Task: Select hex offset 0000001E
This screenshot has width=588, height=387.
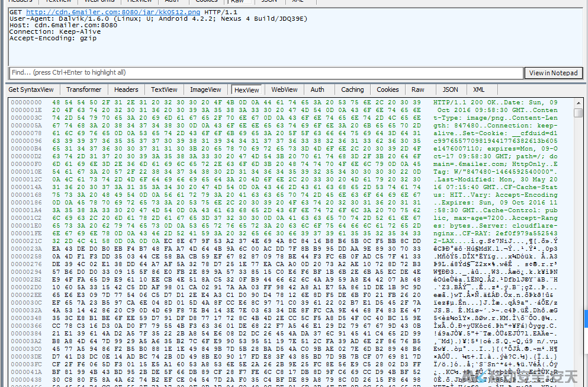Action: (x=26, y=110)
